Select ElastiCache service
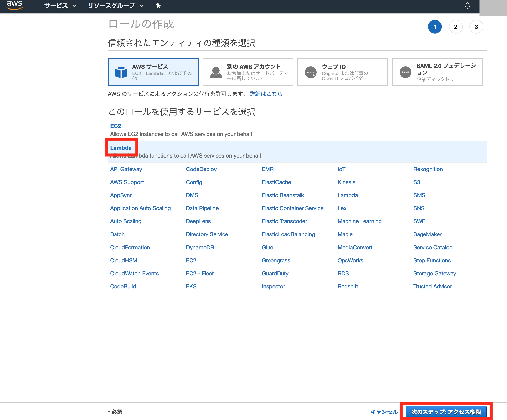 tap(276, 182)
